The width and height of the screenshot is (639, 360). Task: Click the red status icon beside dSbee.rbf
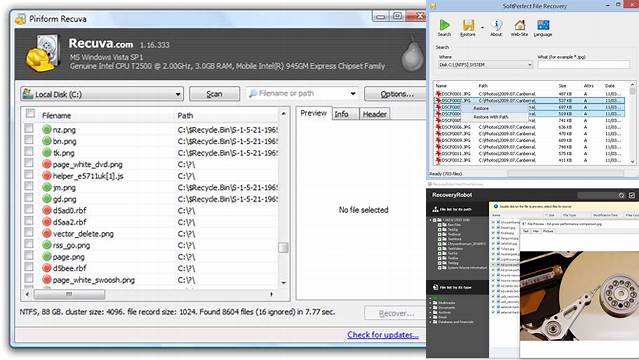[x=46, y=268]
